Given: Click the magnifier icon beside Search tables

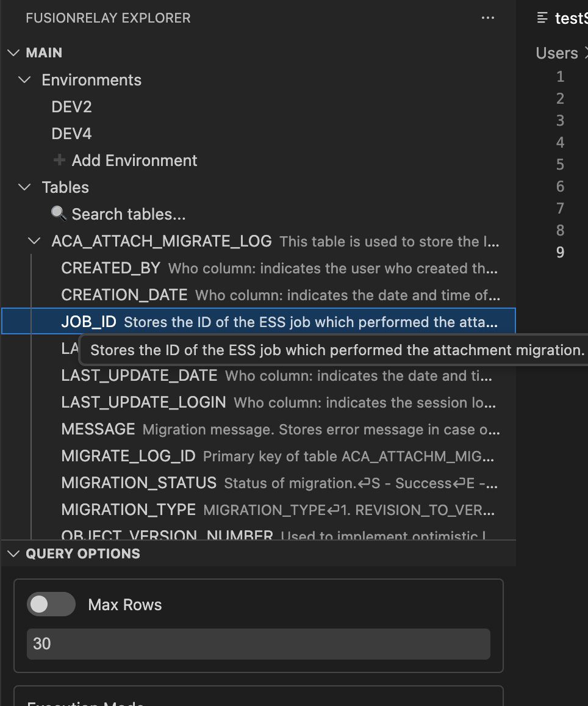Looking at the screenshot, I should click(x=59, y=214).
